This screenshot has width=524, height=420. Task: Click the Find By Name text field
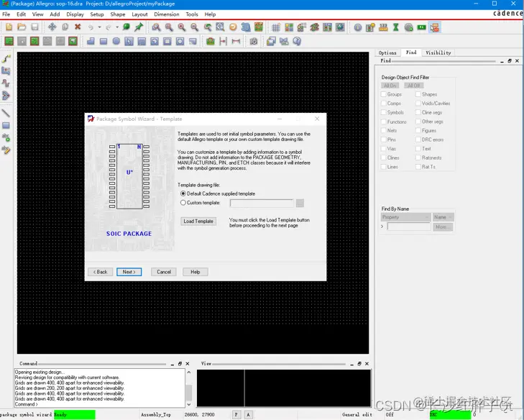click(409, 227)
